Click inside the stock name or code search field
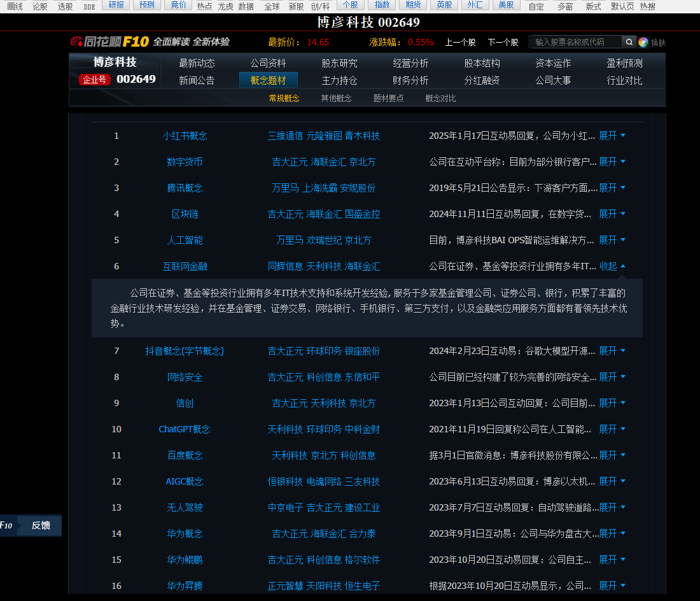Viewport: 700px width, 601px height. (575, 42)
